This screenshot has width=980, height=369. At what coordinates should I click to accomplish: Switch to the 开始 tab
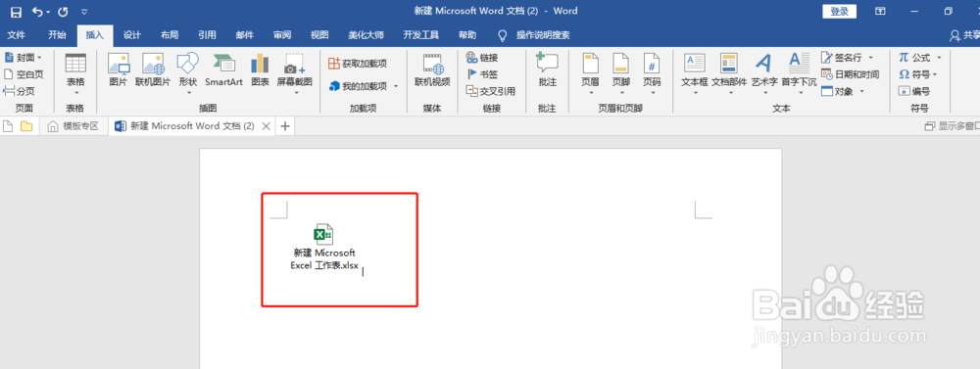57,35
